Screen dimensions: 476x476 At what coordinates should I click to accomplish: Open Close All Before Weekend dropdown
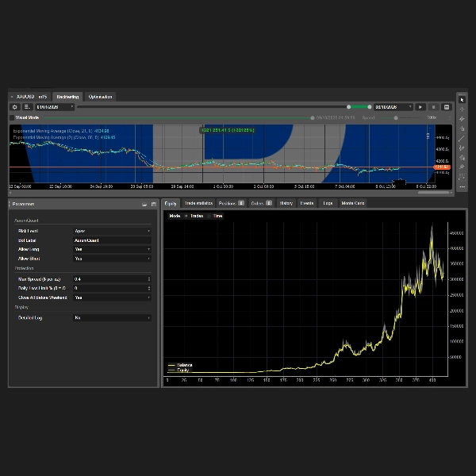pos(112,297)
